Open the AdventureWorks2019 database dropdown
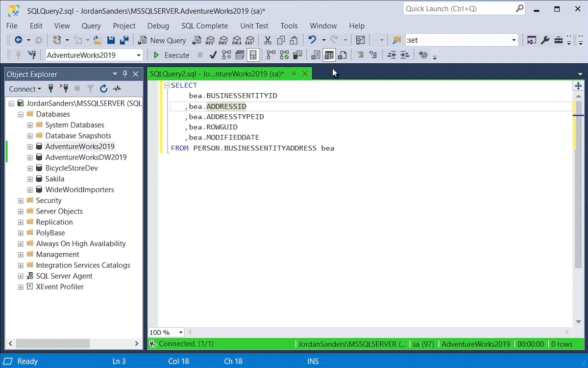This screenshot has width=588, height=368. pos(139,55)
